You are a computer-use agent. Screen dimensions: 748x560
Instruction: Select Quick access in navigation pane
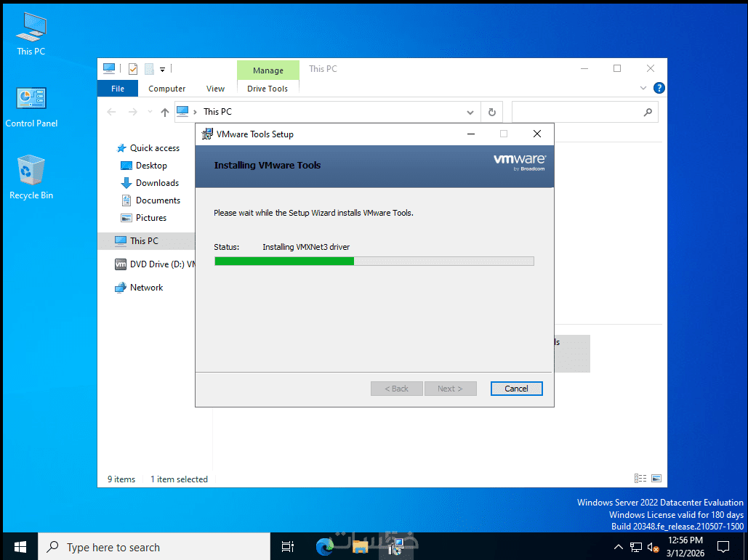click(148, 148)
